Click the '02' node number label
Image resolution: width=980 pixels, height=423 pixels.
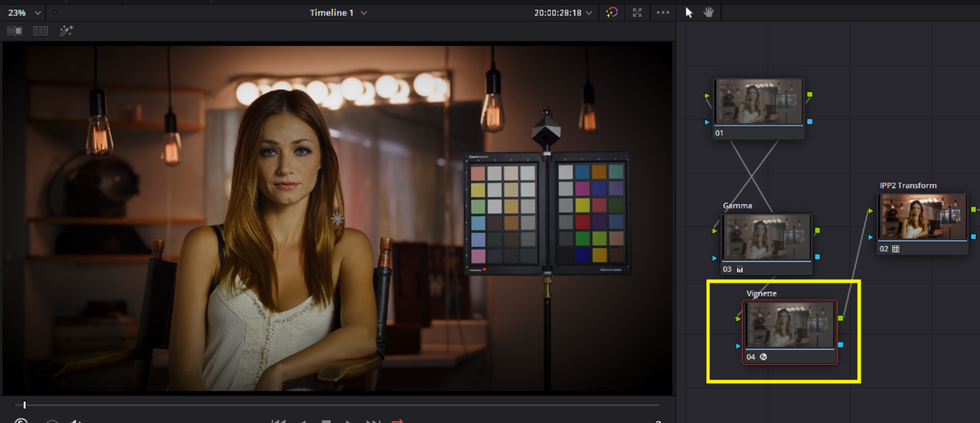(884, 249)
